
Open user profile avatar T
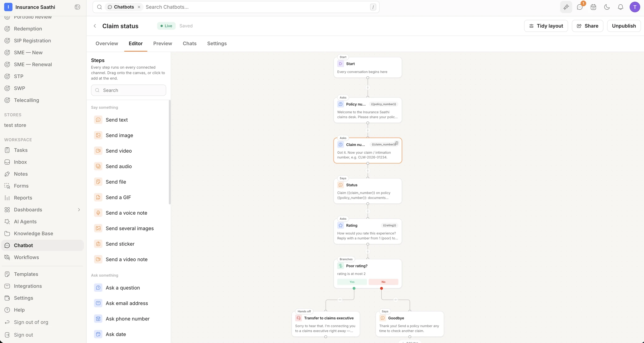pyautogui.click(x=635, y=7)
